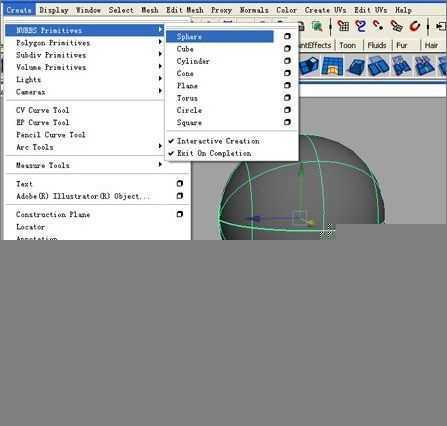
Task: Expand the Arc Tools submenu
Action: tap(85, 147)
